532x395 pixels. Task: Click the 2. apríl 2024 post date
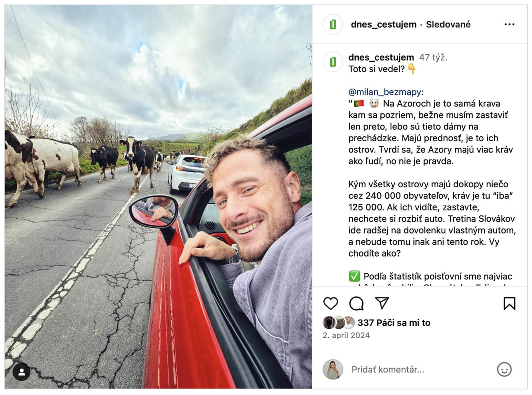(346, 335)
